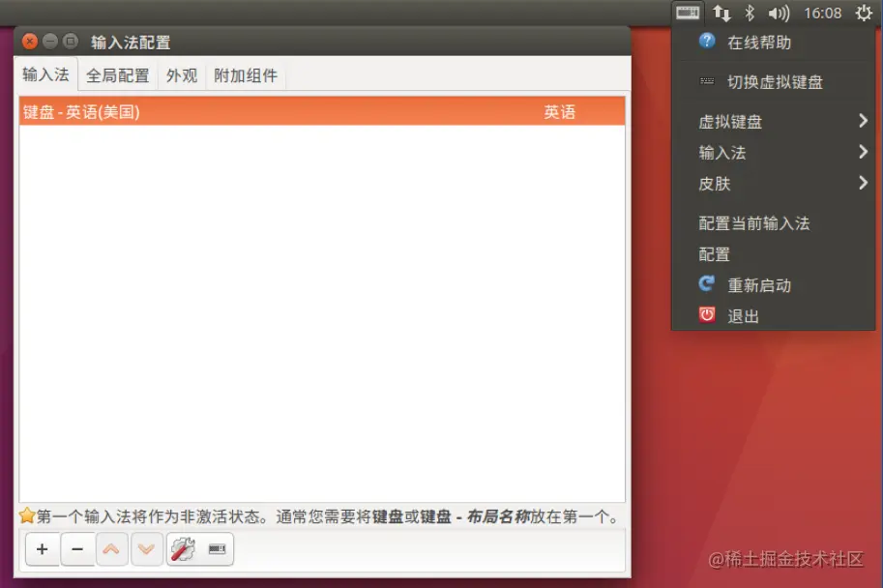This screenshot has height=588, width=883.
Task: Switch to the 输入法 tab
Action: click(x=45, y=74)
